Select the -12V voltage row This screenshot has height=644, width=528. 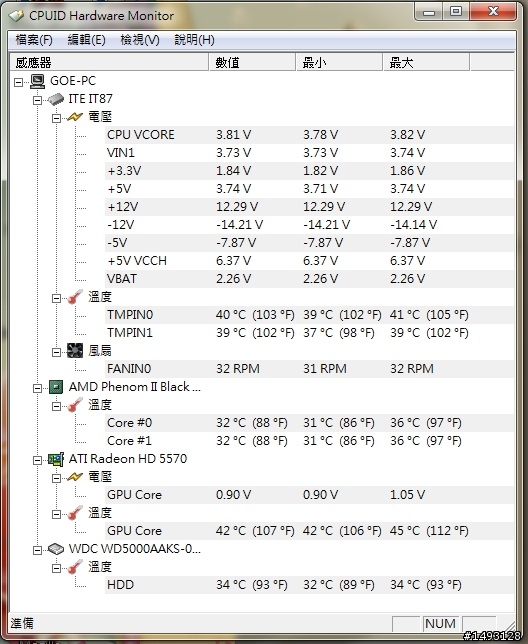(309, 225)
